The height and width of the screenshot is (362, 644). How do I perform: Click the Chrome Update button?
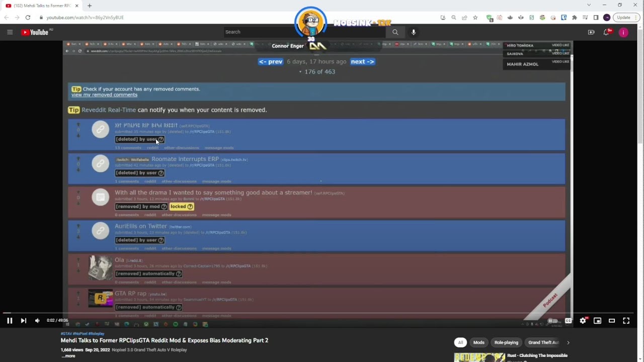pos(626,18)
